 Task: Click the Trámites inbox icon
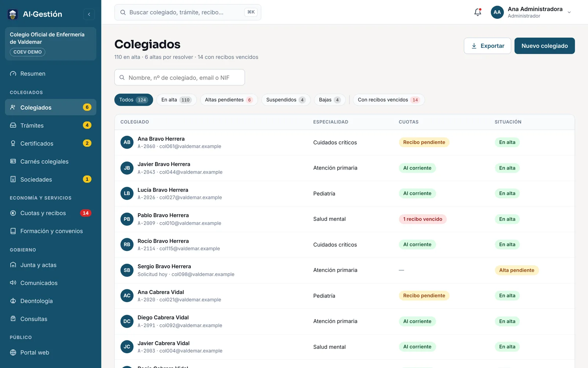13,125
